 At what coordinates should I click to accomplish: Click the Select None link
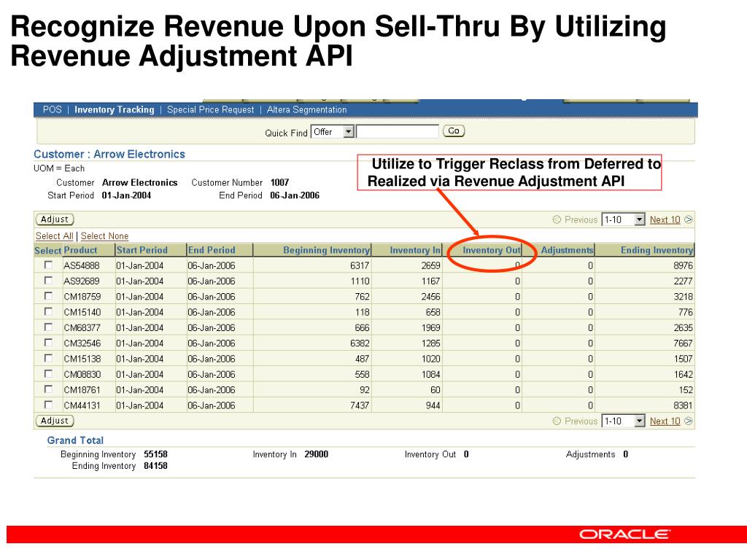[105, 236]
